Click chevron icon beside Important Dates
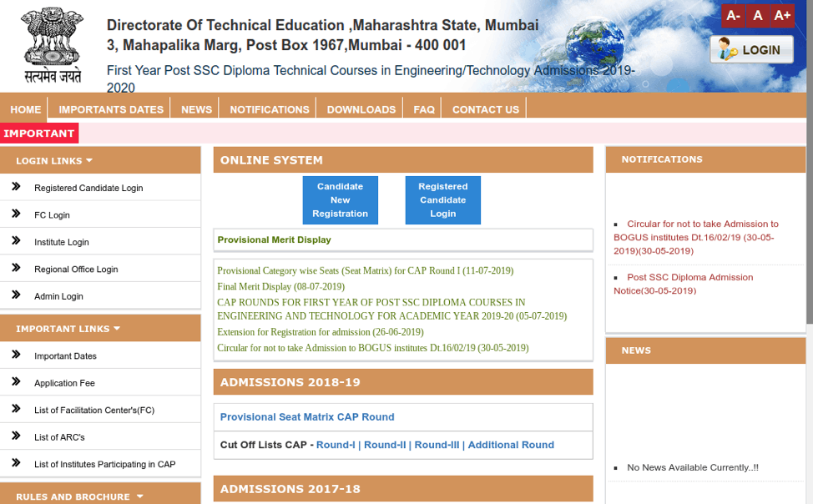Image resolution: width=813 pixels, height=504 pixels. 16,355
